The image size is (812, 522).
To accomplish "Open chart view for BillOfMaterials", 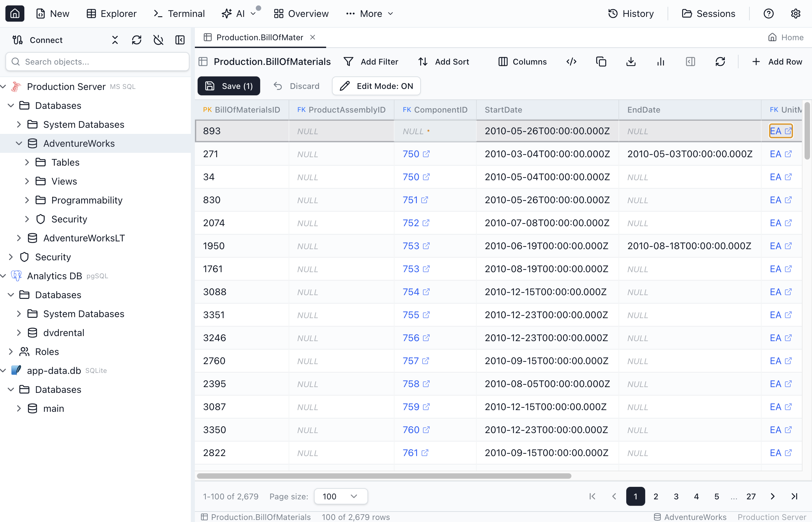I will point(660,62).
